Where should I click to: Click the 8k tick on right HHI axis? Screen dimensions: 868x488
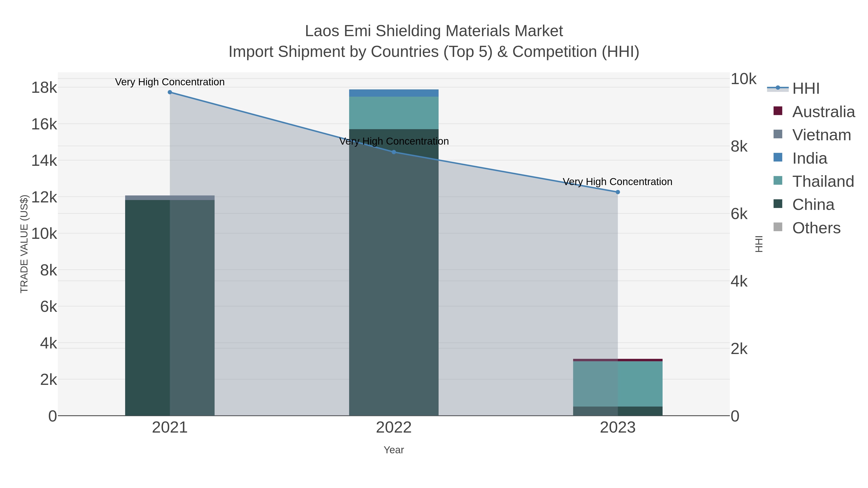coord(739,146)
